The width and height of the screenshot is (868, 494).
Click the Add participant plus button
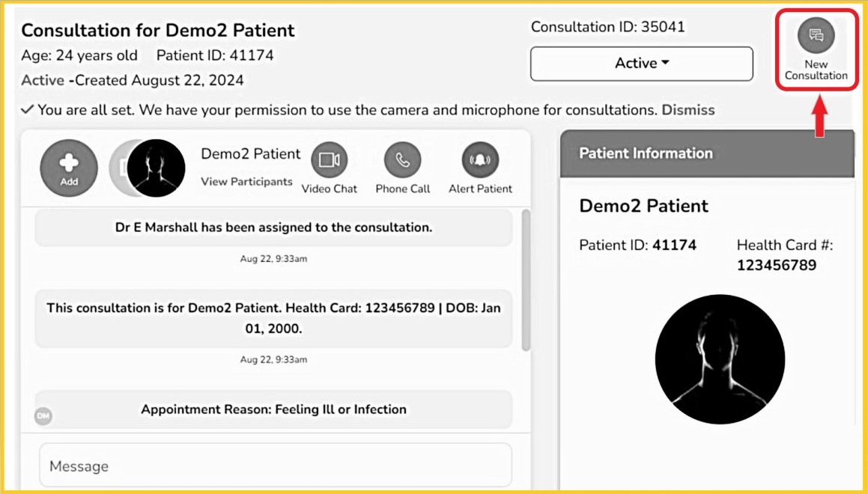point(69,168)
